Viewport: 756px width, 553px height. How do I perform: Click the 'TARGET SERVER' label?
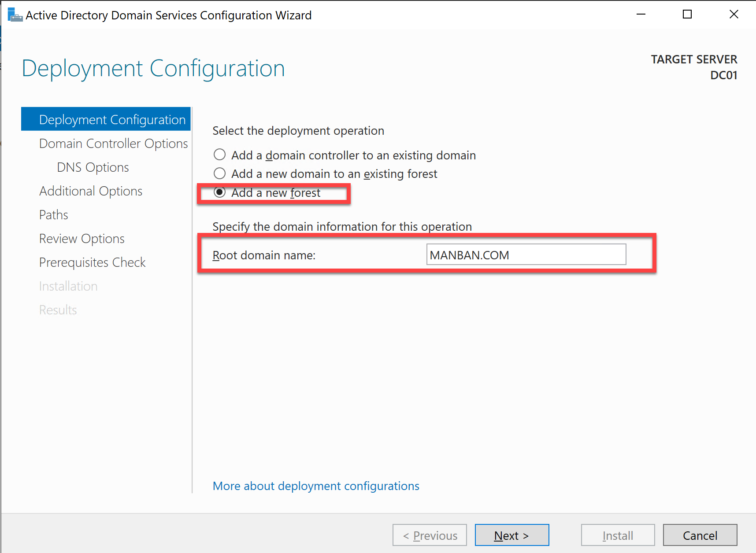pos(694,59)
